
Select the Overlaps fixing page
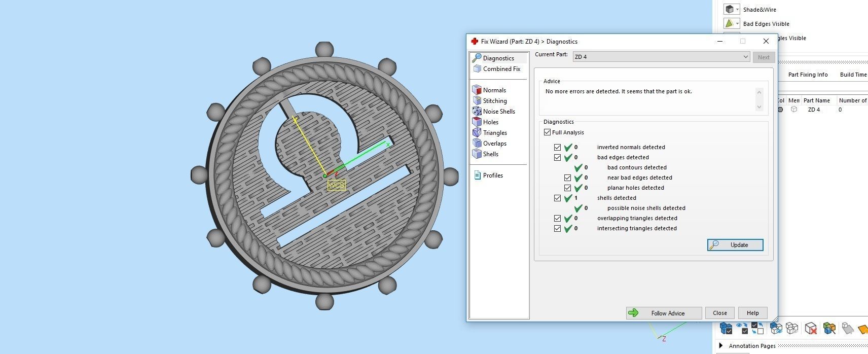coord(490,144)
